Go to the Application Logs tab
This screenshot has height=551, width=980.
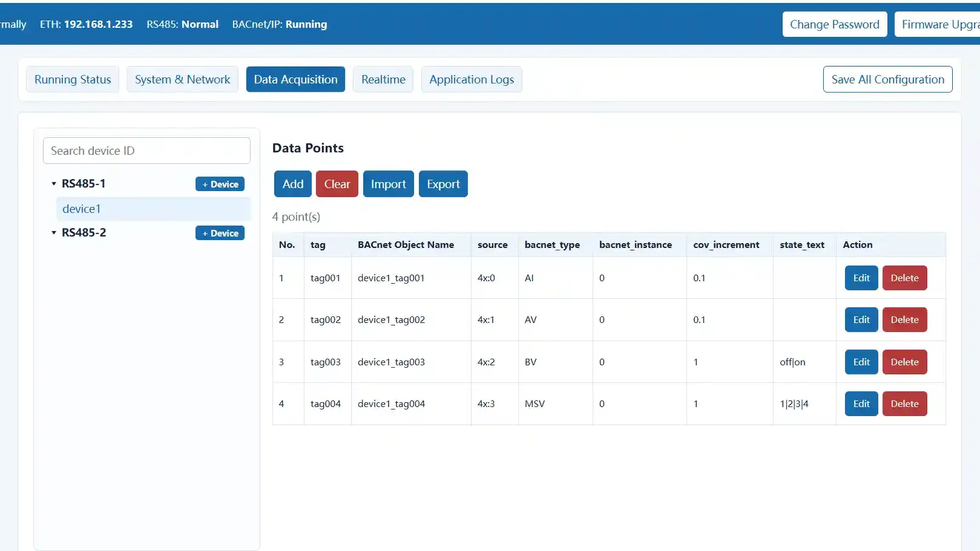point(472,79)
